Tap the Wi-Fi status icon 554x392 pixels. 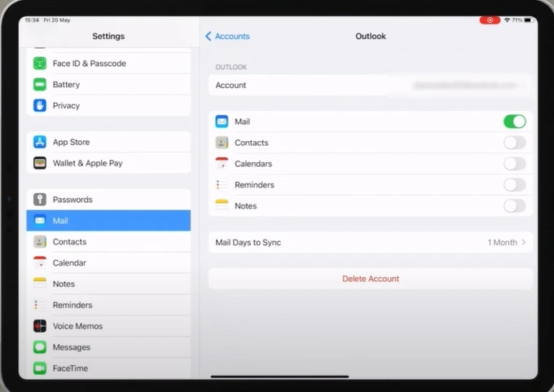(507, 20)
